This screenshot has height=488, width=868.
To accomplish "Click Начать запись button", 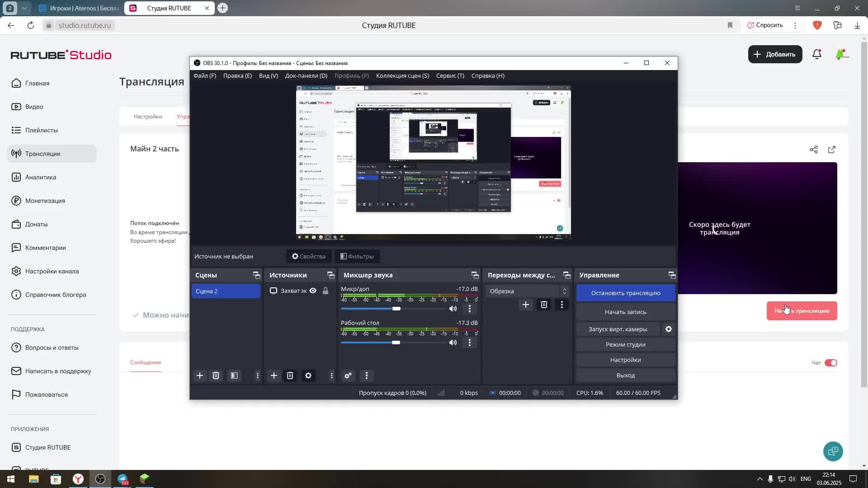I will point(626,312).
